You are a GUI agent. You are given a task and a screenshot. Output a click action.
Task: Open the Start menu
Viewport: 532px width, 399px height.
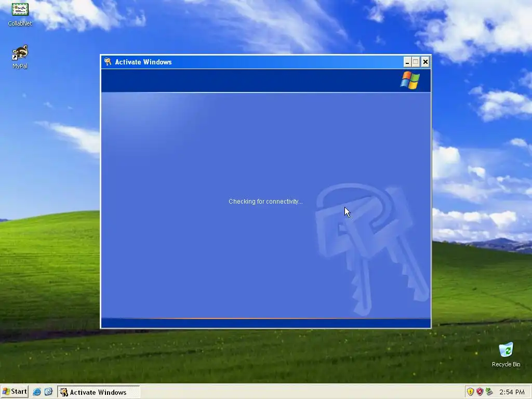(x=15, y=392)
